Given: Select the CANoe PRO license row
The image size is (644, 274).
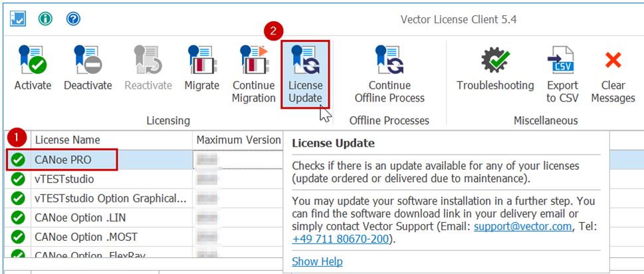Looking at the screenshot, I should (x=63, y=160).
